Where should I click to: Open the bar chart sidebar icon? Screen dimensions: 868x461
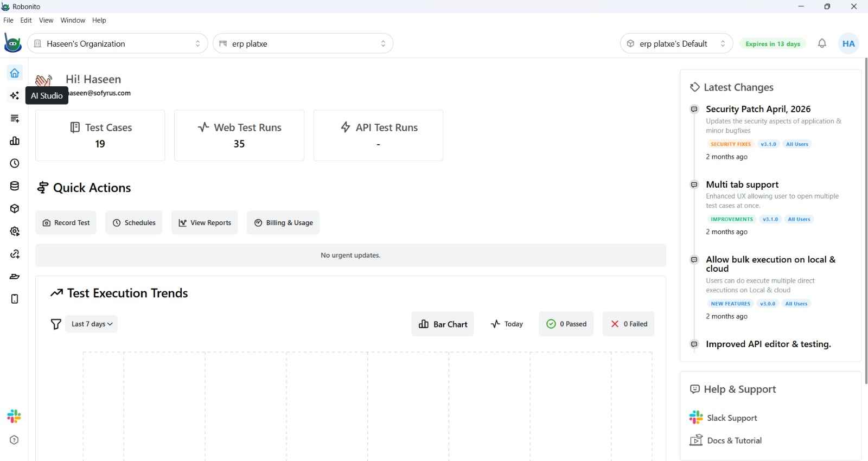15,141
